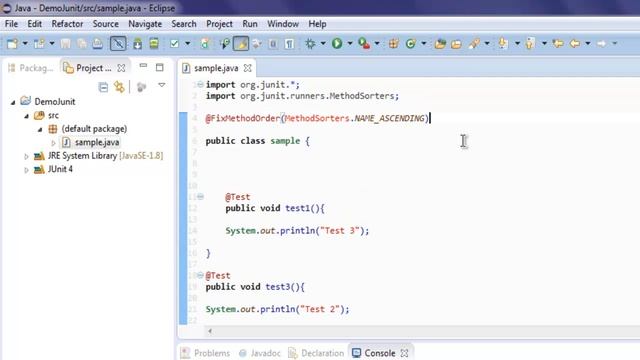640x360 pixels.
Task: Open the Search menu
Action: click(x=184, y=24)
